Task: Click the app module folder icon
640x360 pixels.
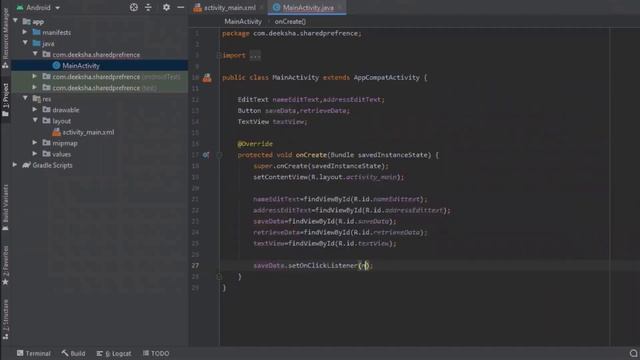Action: click(27, 21)
